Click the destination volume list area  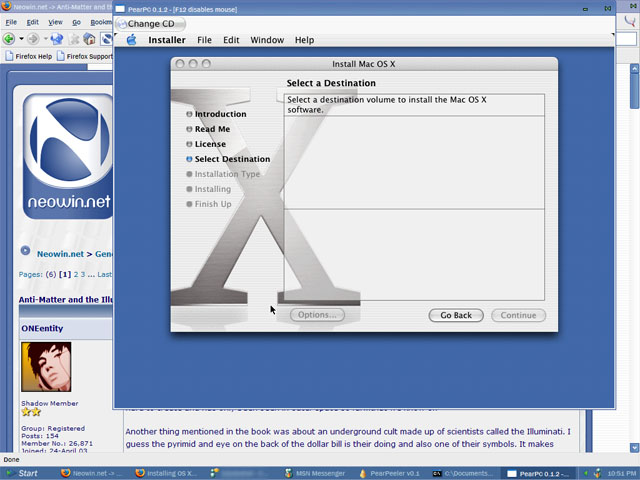pos(414,163)
